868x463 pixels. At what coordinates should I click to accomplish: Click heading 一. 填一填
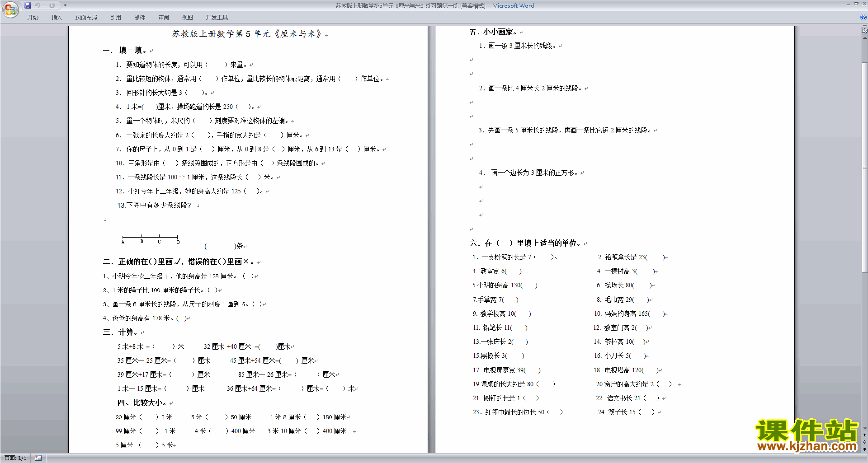coord(125,50)
